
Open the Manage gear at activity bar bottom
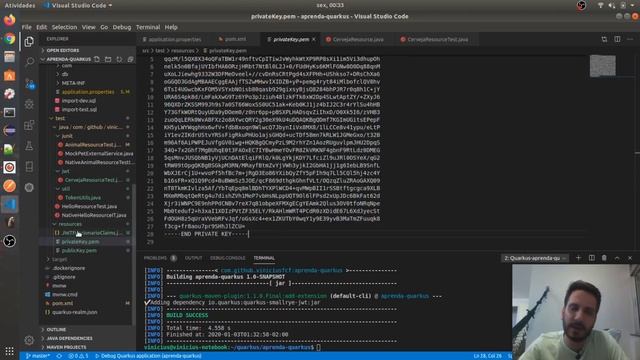click(29, 340)
